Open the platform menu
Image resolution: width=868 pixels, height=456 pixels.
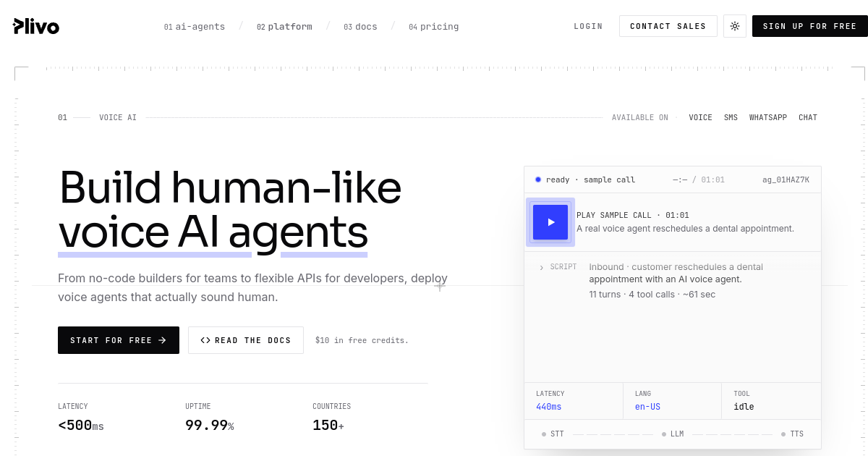point(284,27)
